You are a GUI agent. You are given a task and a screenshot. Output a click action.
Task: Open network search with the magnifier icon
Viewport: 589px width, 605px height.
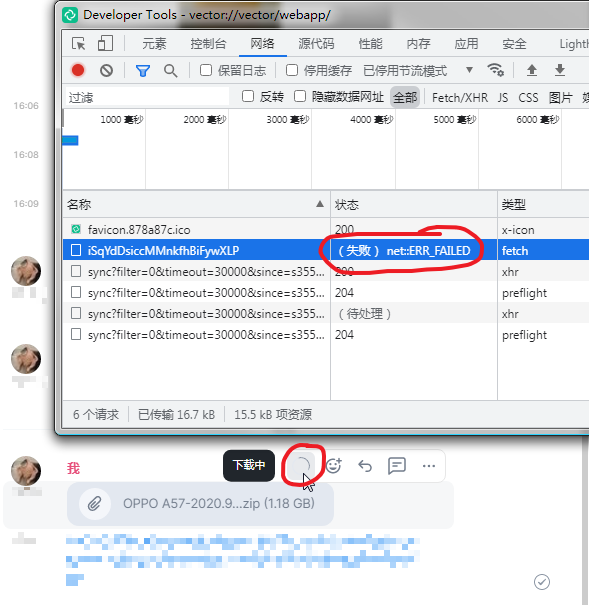pyautogui.click(x=170, y=71)
